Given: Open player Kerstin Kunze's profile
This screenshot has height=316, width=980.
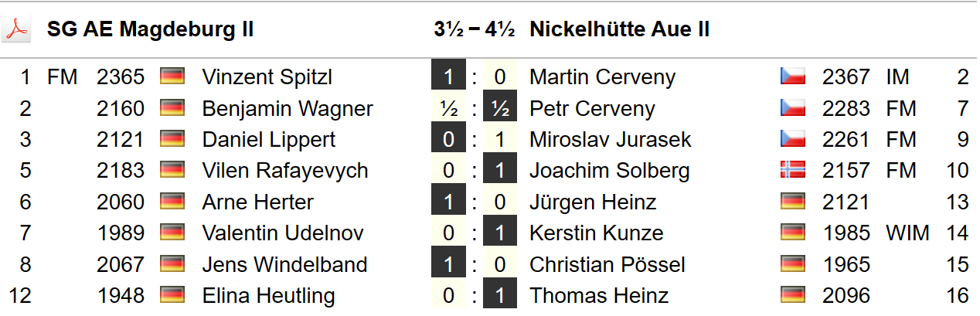Looking at the screenshot, I should point(596,233).
